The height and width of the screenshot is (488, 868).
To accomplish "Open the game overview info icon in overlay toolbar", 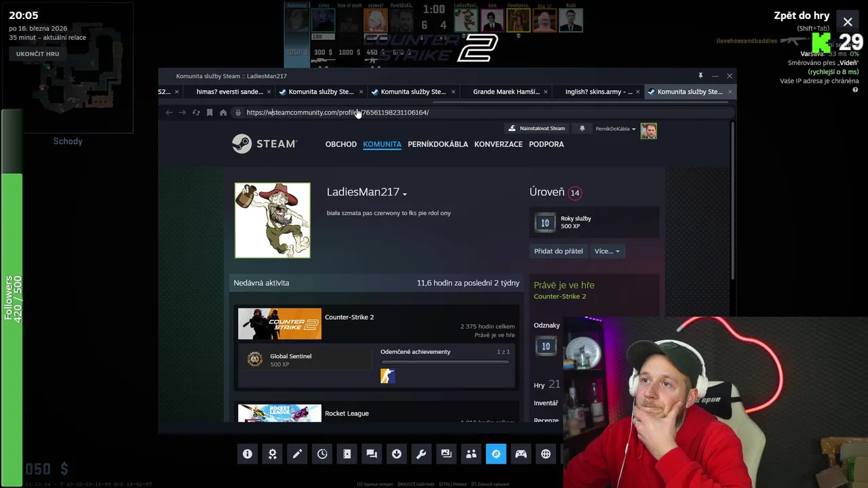I will pyautogui.click(x=248, y=454).
